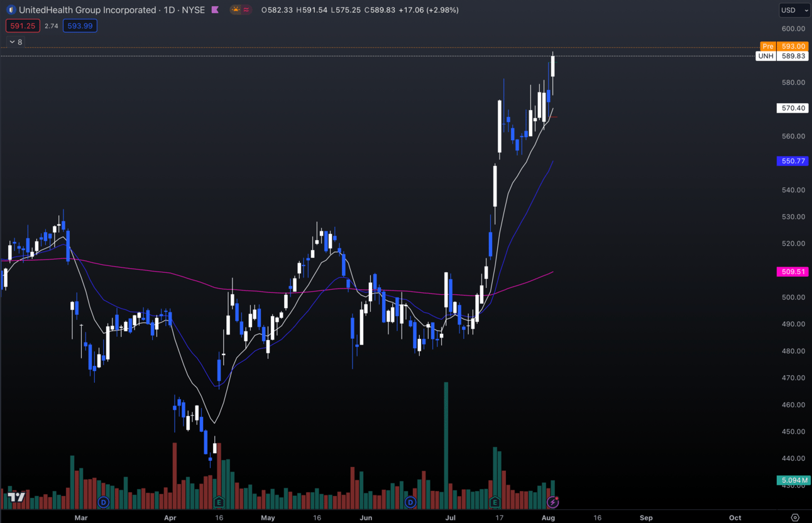Screen dimensions: 812x523
Task: Click the red 591.25 sell price button
Action: [23, 26]
